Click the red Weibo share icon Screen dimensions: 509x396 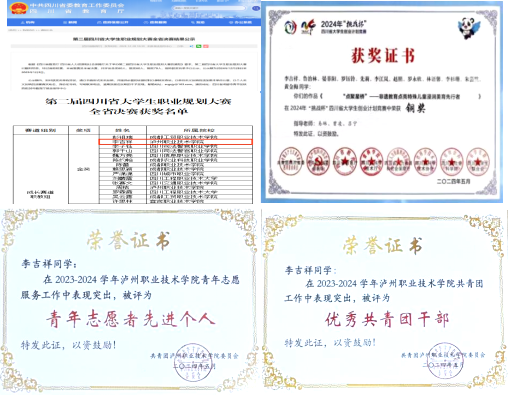point(206,46)
